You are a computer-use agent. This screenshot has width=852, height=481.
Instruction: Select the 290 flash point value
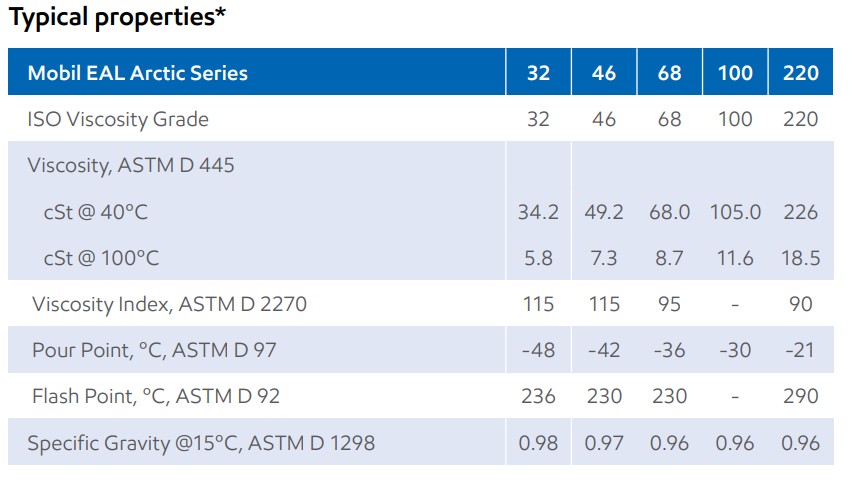coord(801,396)
